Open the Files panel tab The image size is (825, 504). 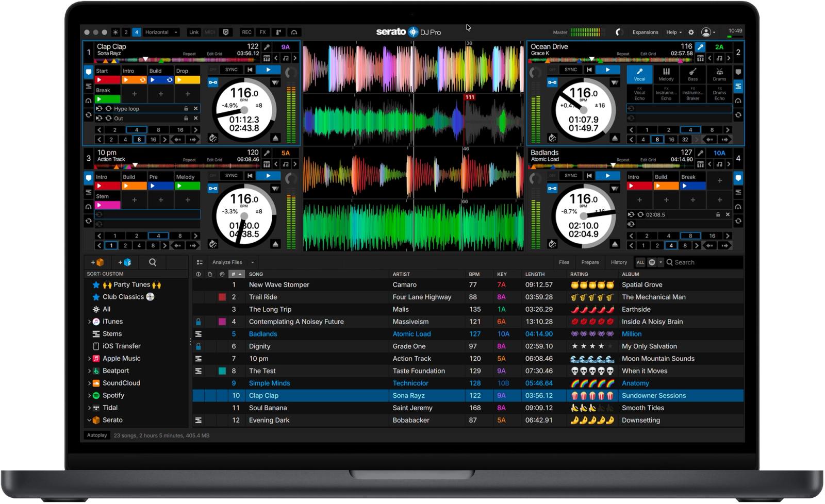tap(564, 262)
